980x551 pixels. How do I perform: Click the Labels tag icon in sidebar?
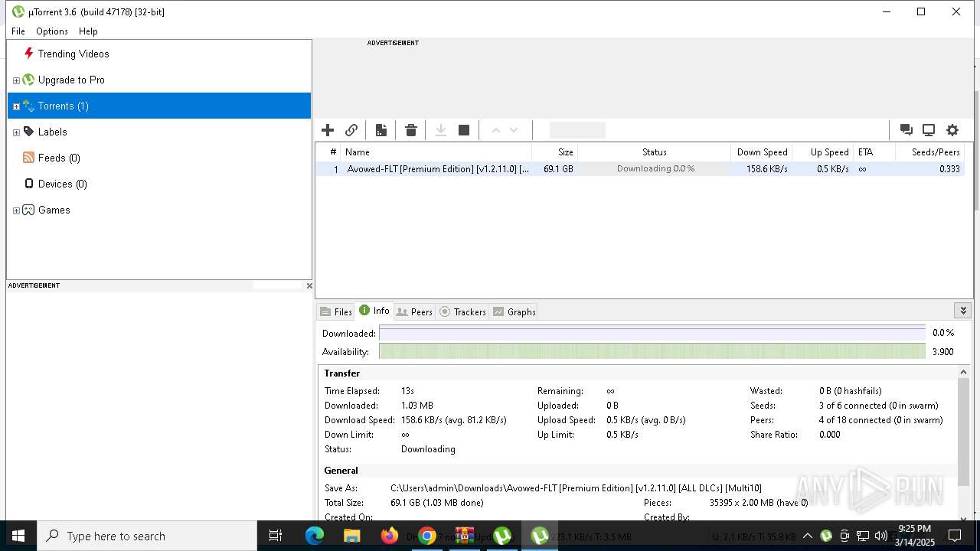pos(29,132)
